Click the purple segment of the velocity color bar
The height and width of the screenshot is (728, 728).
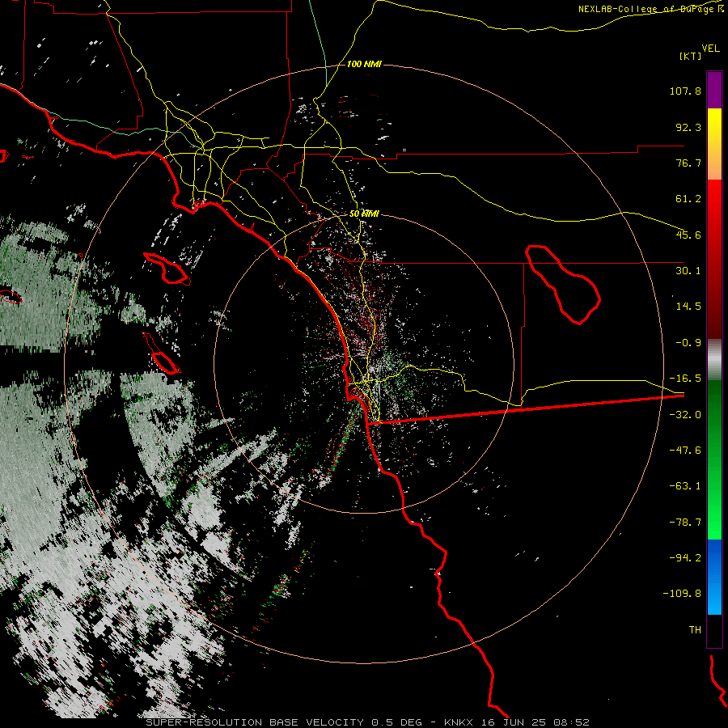pyautogui.click(x=714, y=90)
